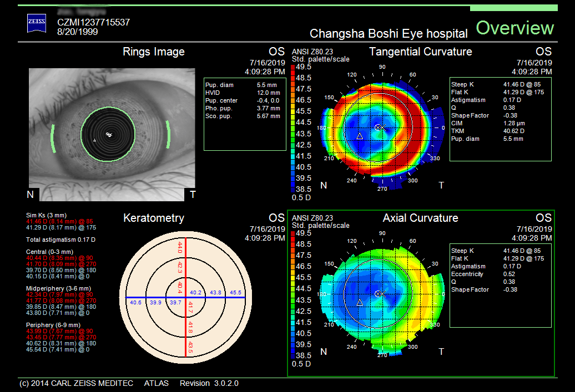Image resolution: width=575 pixels, height=392 pixels.
Task: Click the birth date 8/20/1999
Action: pyautogui.click(x=77, y=32)
